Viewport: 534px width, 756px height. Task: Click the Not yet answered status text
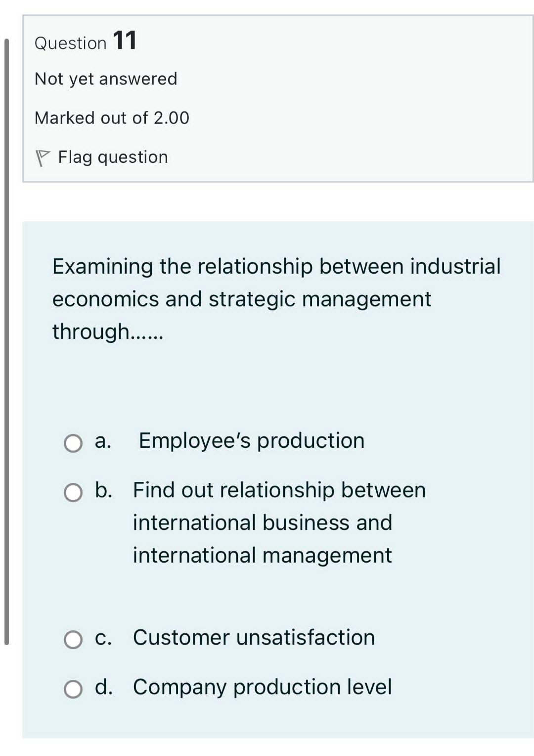105,78
